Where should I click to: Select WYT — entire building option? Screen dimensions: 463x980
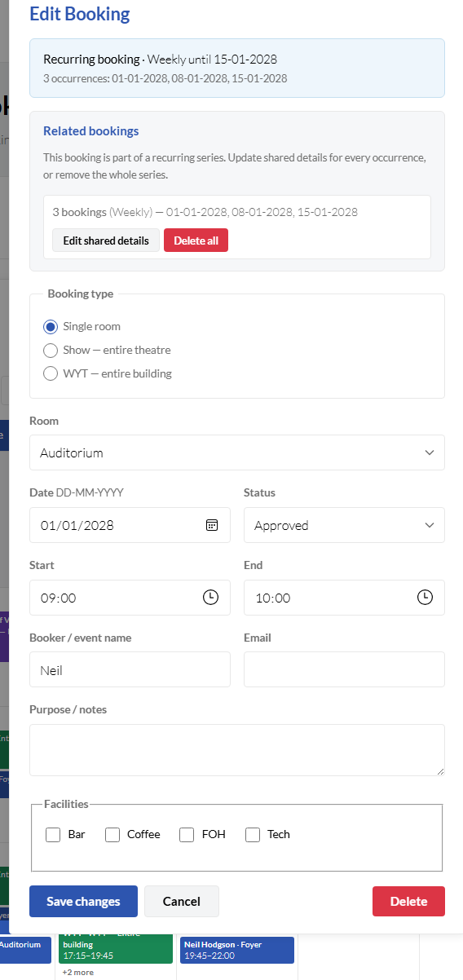coord(51,373)
